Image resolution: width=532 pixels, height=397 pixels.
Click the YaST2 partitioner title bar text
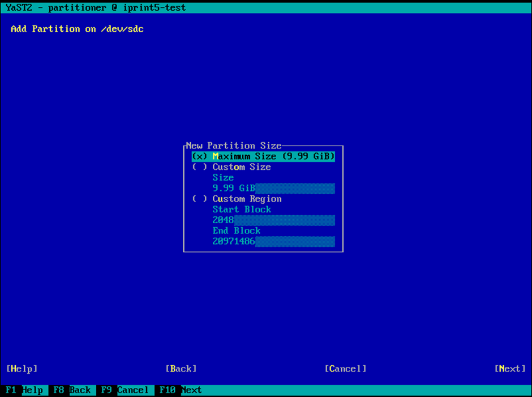coord(95,8)
